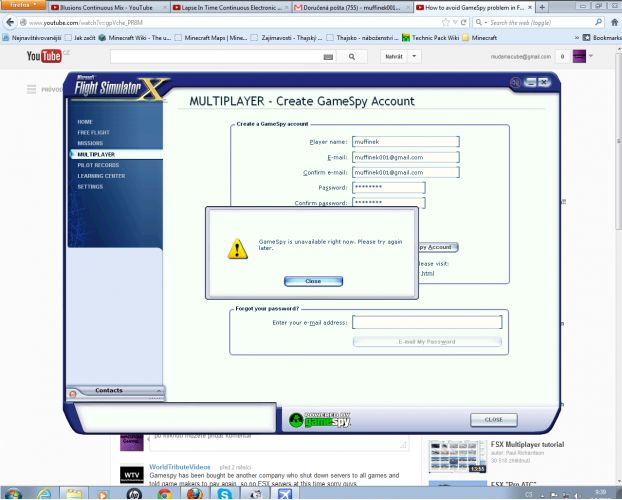Open Google Chrome from the taskbar
Viewport: 622px width, 500px height.
coord(164,494)
